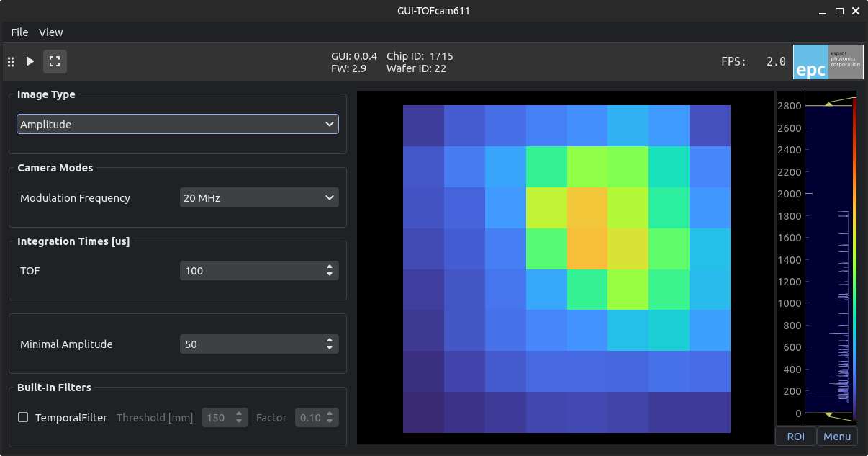The width and height of the screenshot is (868, 456).
Task: Click the "Minimal Amplitude" label
Action: 66,344
